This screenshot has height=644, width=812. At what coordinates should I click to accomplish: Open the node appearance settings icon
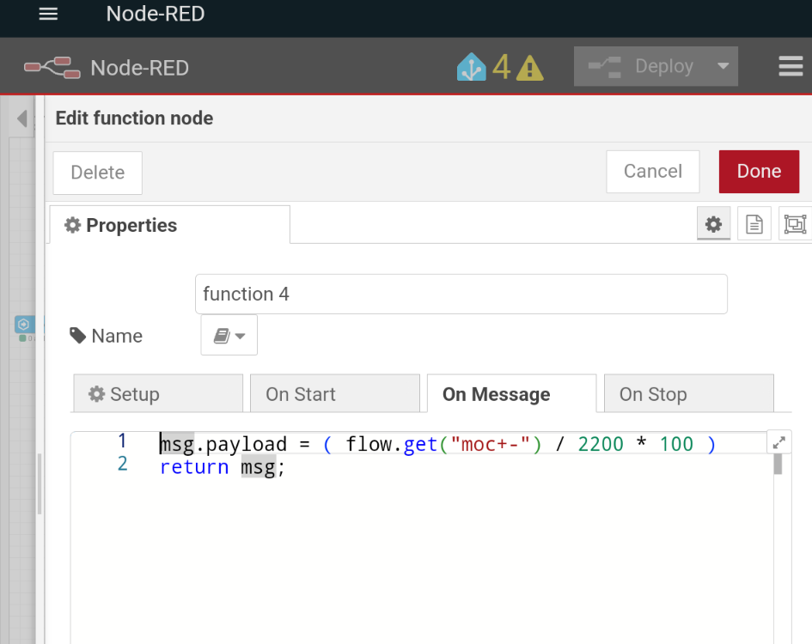click(x=795, y=224)
